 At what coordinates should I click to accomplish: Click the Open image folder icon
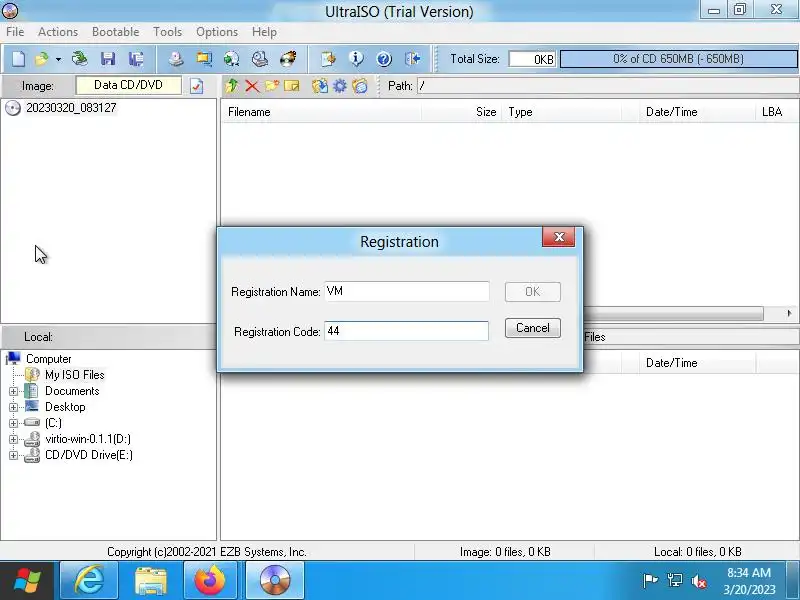41,59
